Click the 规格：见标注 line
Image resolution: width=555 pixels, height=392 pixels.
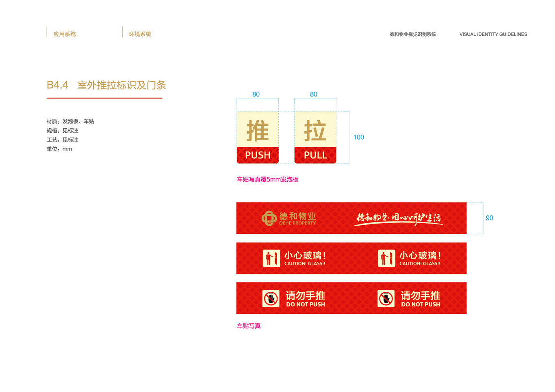[x=63, y=131]
